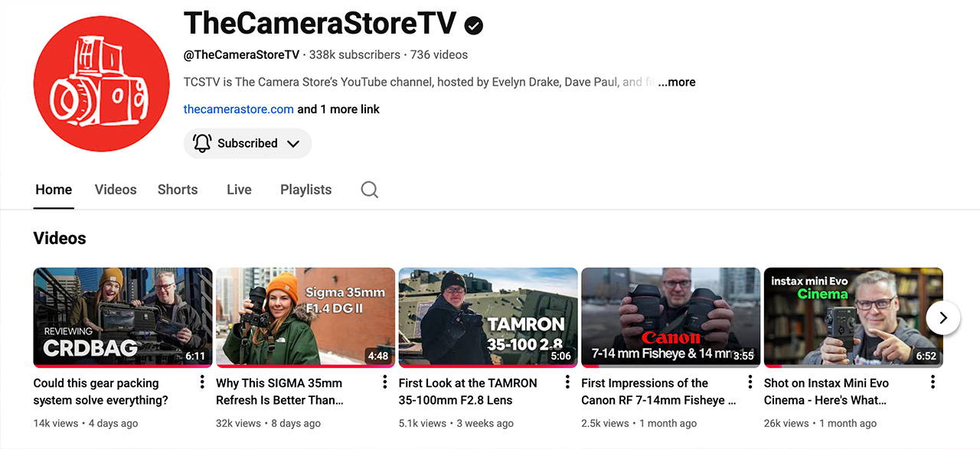Click '14k views • 4 days ago' text

tap(86, 423)
